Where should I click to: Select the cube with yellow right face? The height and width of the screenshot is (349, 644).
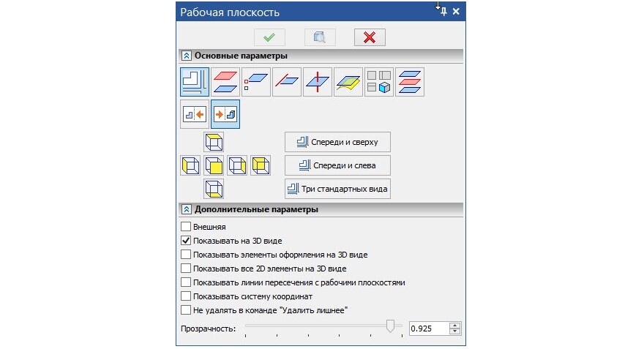click(237, 165)
